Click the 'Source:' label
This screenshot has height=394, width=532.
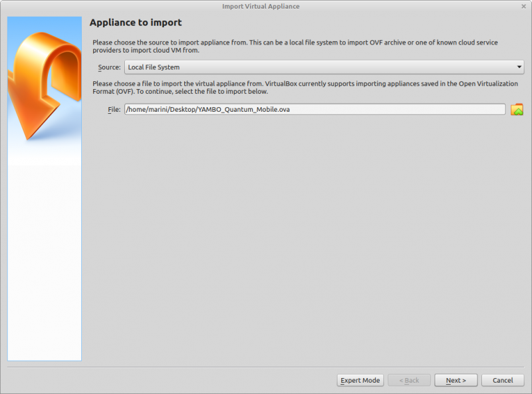(x=109, y=67)
